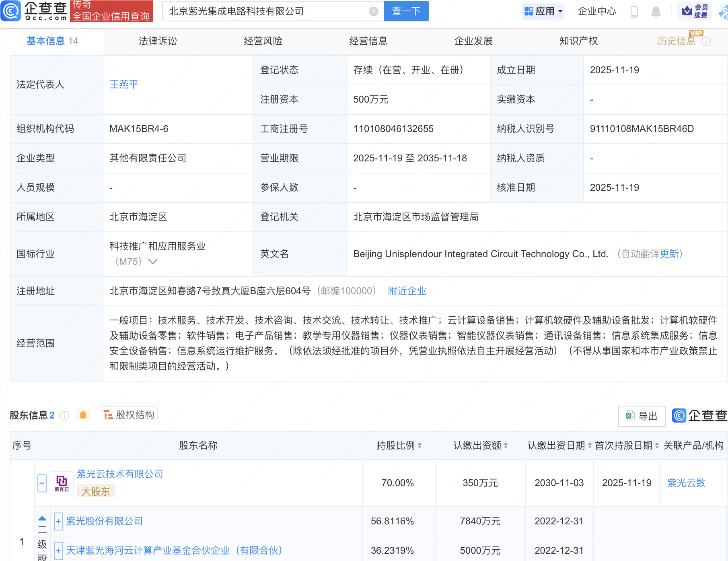Switch to the 知识产权 tab
This screenshot has width=728, height=561.
[578, 41]
